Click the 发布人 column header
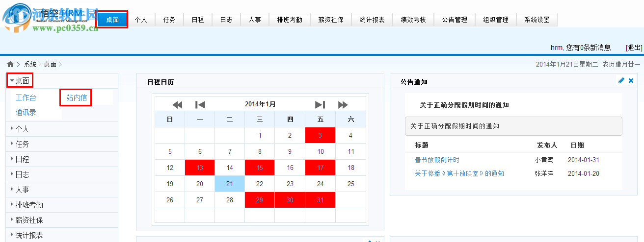This screenshot has width=644, height=242. pos(547,145)
